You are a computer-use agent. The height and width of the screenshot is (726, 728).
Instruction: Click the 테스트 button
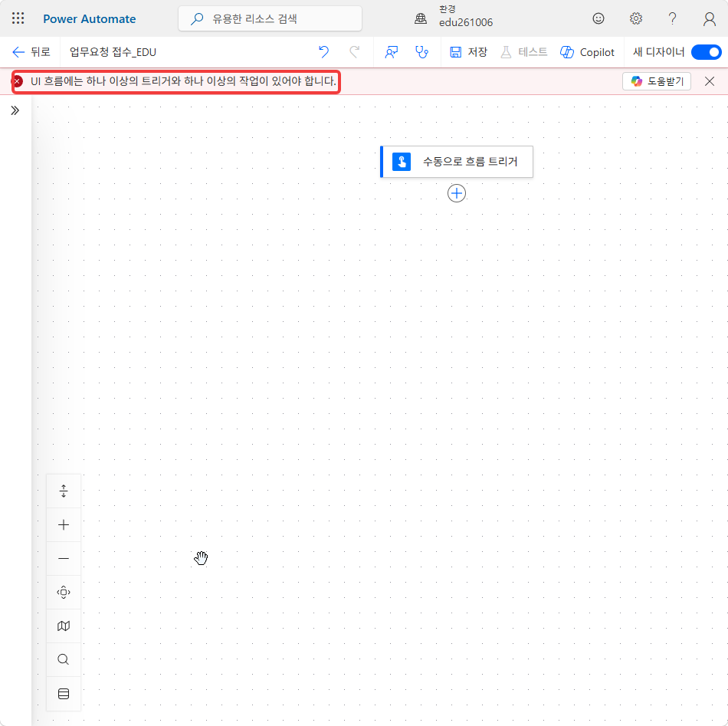(x=523, y=52)
